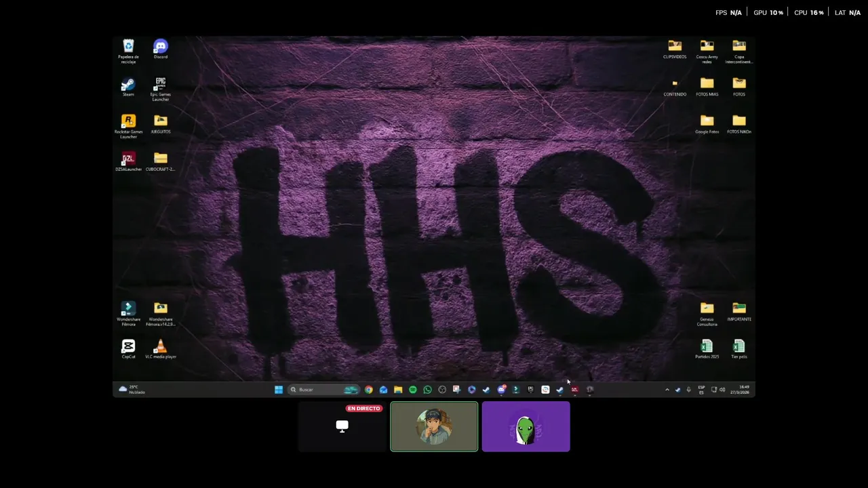868x488 pixels.
Task: Launch Rockstar Games Launcher shortcut
Action: click(x=128, y=126)
